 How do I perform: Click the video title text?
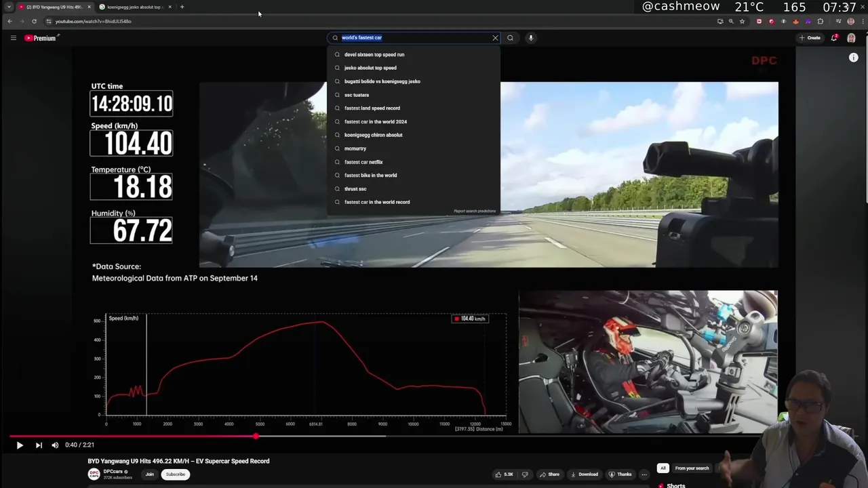click(x=178, y=461)
